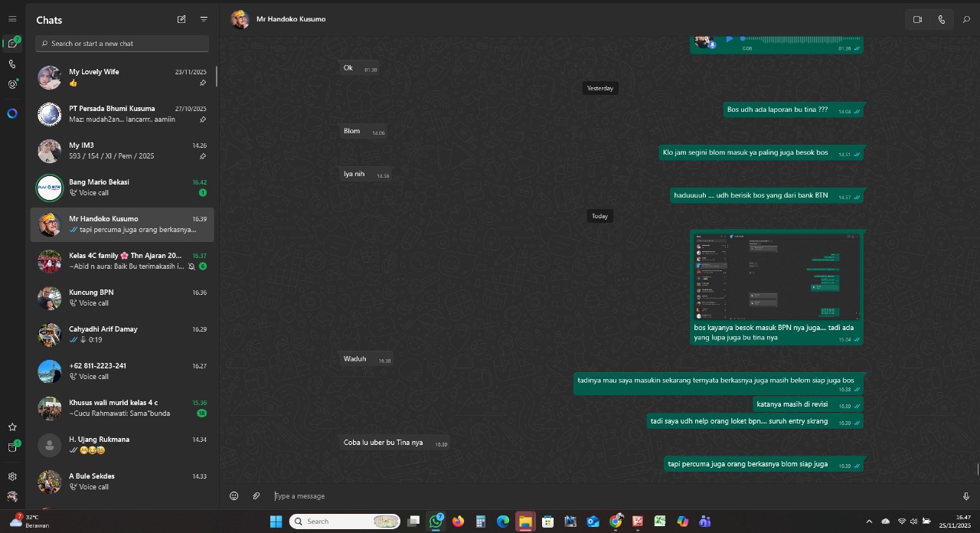Show hidden icons in the system tray

(869, 522)
